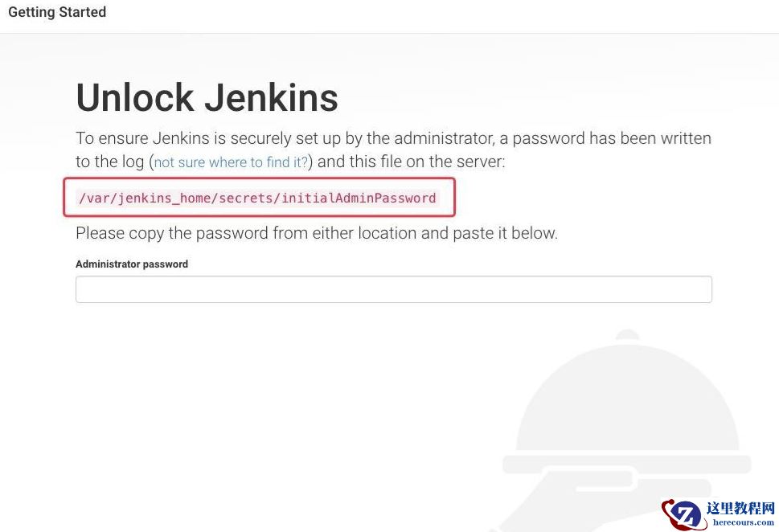This screenshot has height=532, width=779.
Task: Click the 'Administrator password' label
Action: tap(131, 264)
